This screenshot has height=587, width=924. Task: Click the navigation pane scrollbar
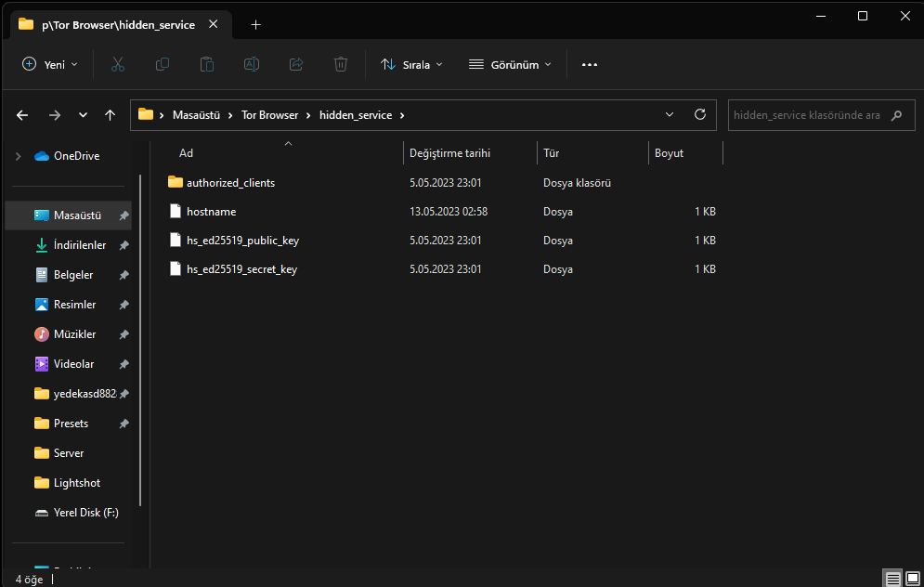(x=140, y=340)
